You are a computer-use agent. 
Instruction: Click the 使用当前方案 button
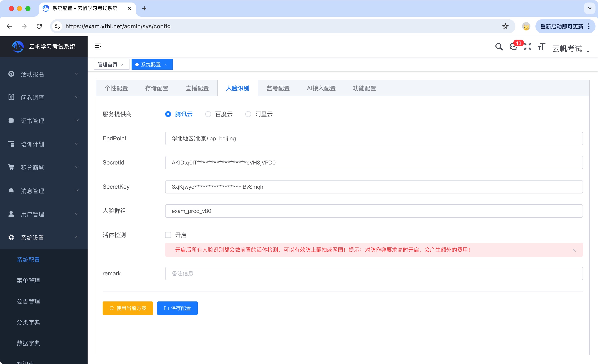(x=128, y=308)
